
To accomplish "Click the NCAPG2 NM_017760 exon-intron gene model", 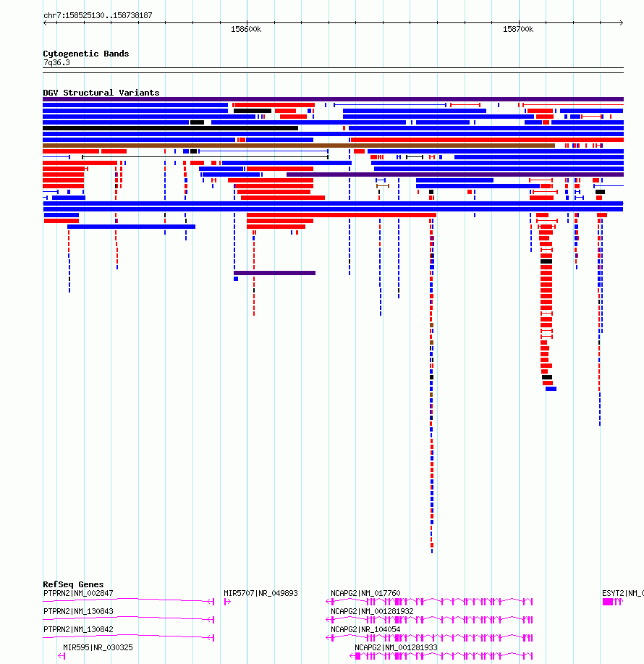I will [x=429, y=601].
